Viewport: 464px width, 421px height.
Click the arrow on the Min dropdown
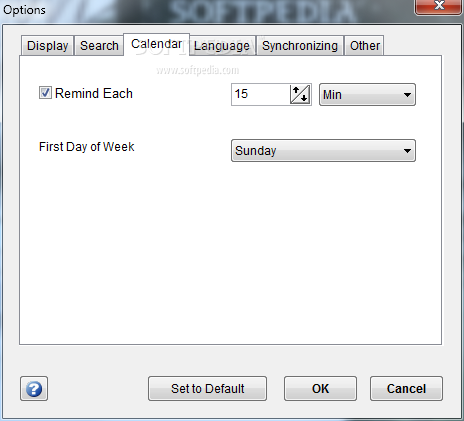407,95
